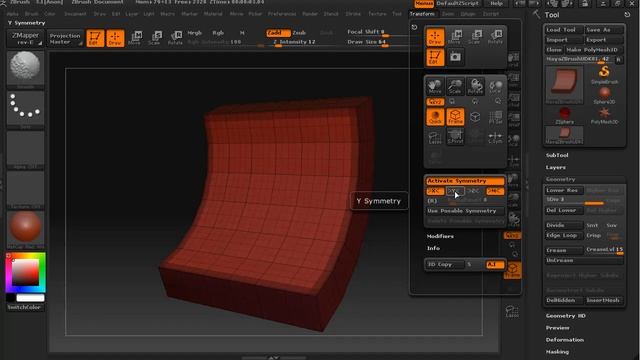This screenshot has width=640, height=360.
Task: Click Use Posable Symmetry
Action: click(x=465, y=211)
